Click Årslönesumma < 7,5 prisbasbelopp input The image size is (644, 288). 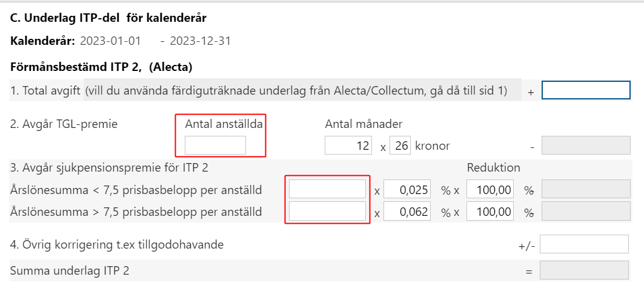(327, 189)
